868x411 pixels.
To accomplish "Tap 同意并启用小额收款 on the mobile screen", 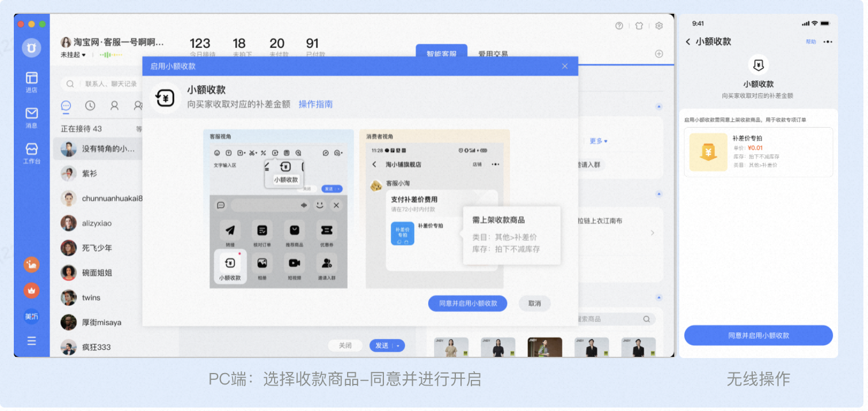I will pyautogui.click(x=758, y=335).
